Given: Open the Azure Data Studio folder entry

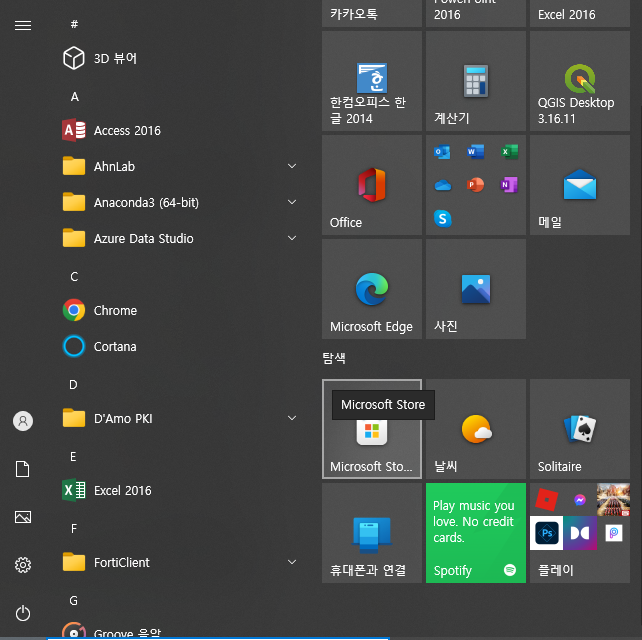Looking at the screenshot, I should click(x=178, y=238).
